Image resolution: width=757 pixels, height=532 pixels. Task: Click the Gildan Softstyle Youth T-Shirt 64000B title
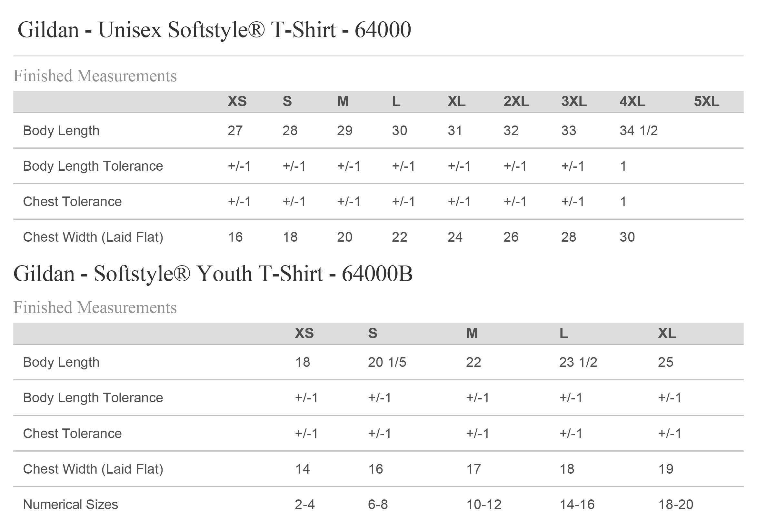(213, 274)
